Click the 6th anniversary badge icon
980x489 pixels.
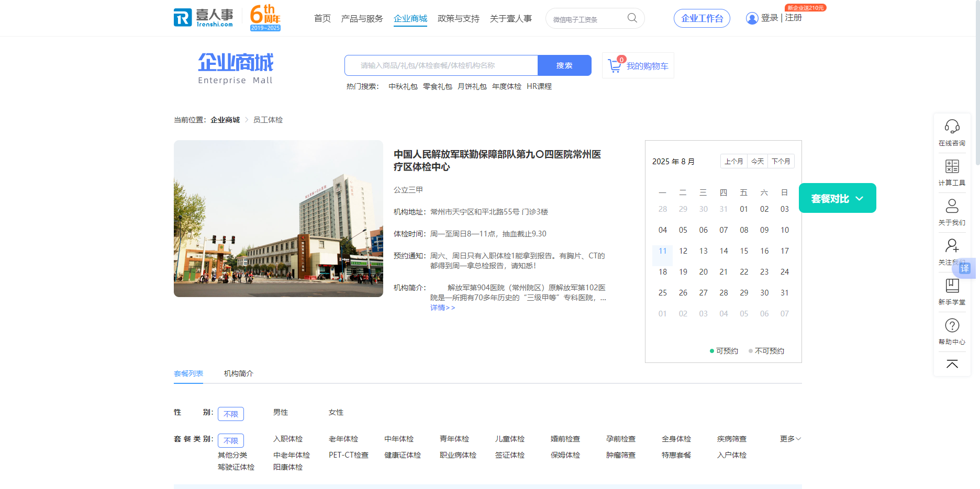pos(265,18)
